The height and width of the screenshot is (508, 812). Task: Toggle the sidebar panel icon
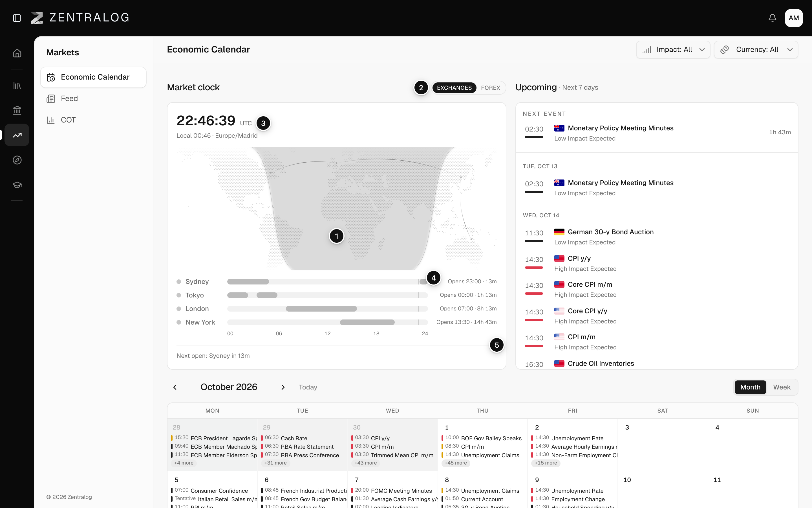pyautogui.click(x=17, y=18)
